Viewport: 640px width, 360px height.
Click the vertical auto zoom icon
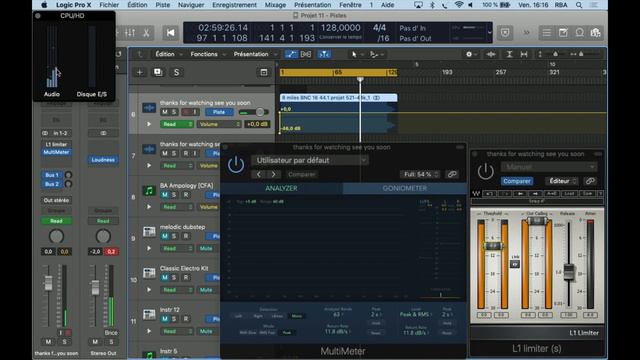[509, 54]
